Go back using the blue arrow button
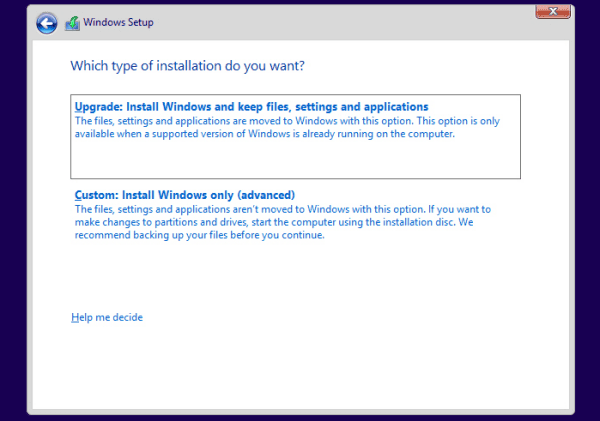This screenshot has width=600, height=421. pyautogui.click(x=47, y=23)
